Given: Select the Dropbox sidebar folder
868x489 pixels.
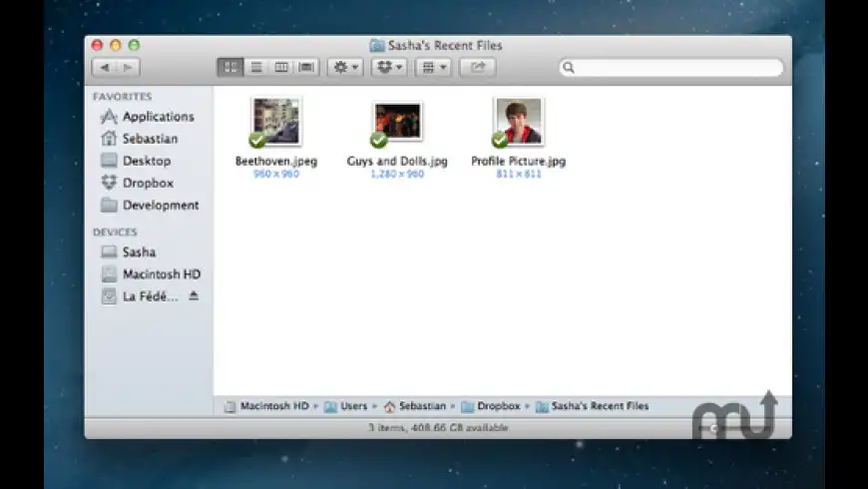Looking at the screenshot, I should 147,183.
